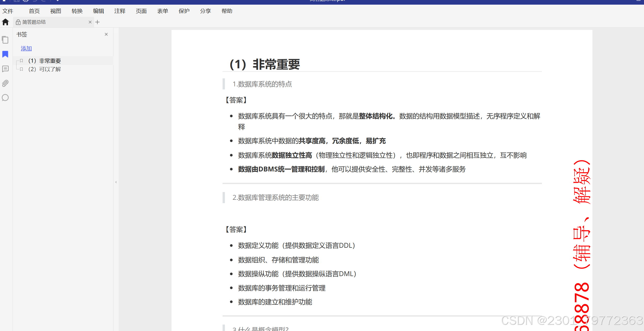
Task: Open the search sidebar panel
Action: pos(5,98)
